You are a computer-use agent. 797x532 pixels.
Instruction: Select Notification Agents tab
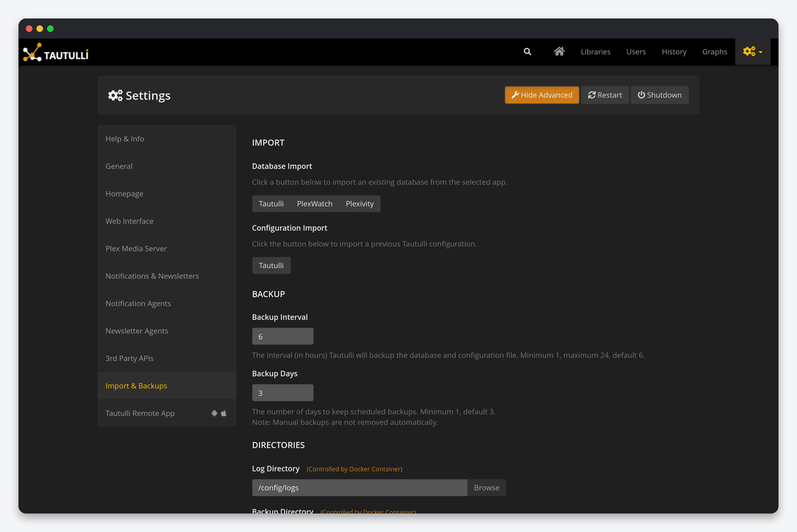[167, 303]
